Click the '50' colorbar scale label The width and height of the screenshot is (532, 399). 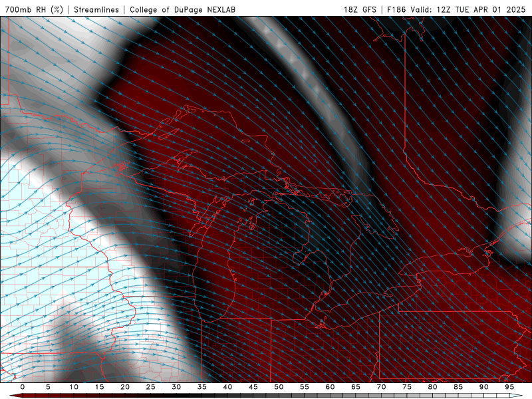pos(279,387)
